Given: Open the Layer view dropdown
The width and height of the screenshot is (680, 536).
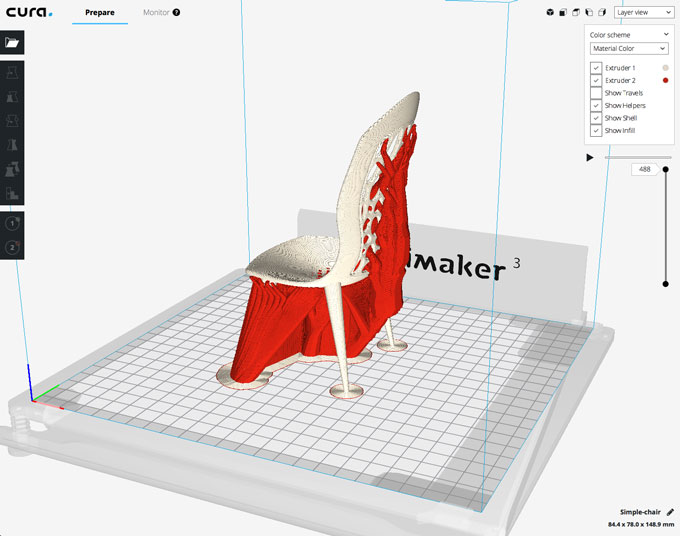Looking at the screenshot, I should click(643, 13).
